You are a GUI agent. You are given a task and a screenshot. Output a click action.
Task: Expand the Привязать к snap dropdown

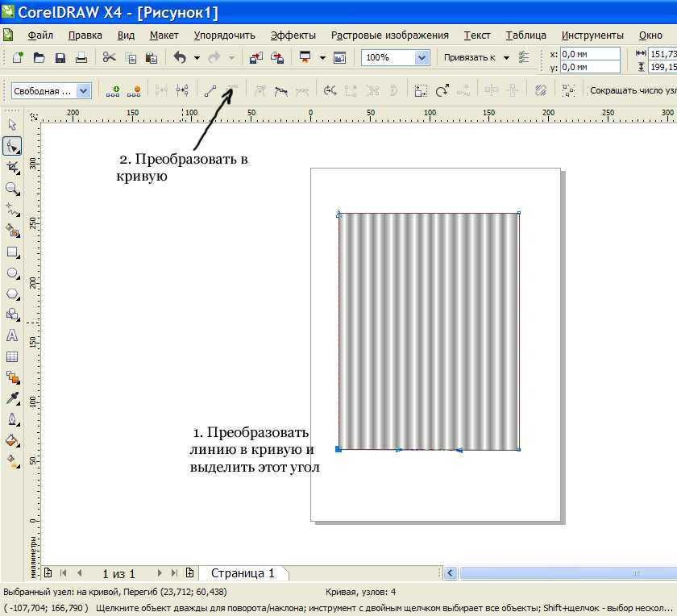tap(506, 58)
